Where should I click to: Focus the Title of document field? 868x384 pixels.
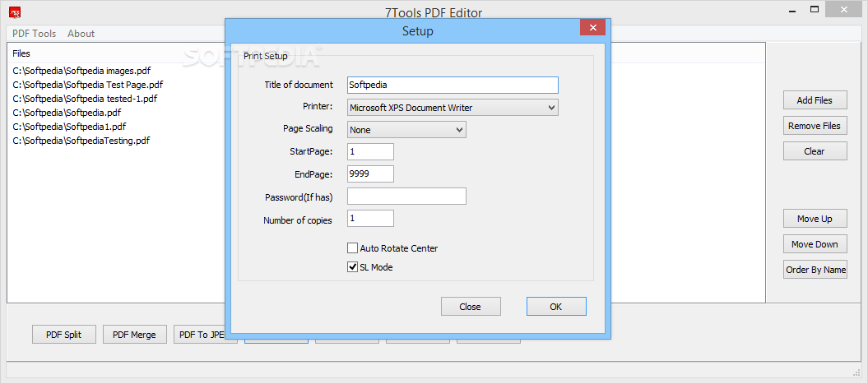pos(453,86)
